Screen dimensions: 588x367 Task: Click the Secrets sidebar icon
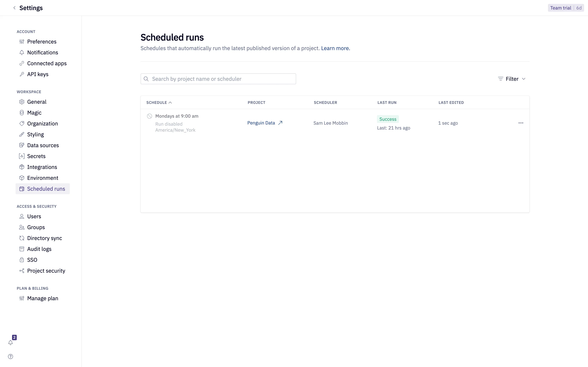point(22,156)
